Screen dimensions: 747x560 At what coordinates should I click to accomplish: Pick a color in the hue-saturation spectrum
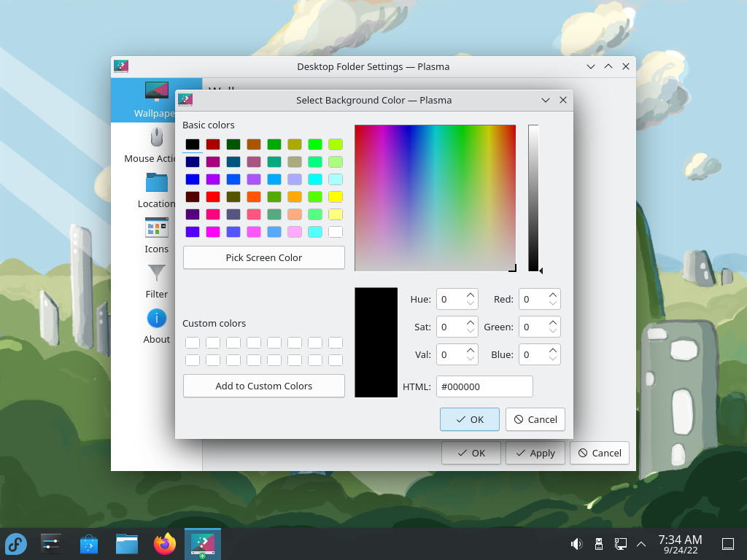pyautogui.click(x=435, y=198)
